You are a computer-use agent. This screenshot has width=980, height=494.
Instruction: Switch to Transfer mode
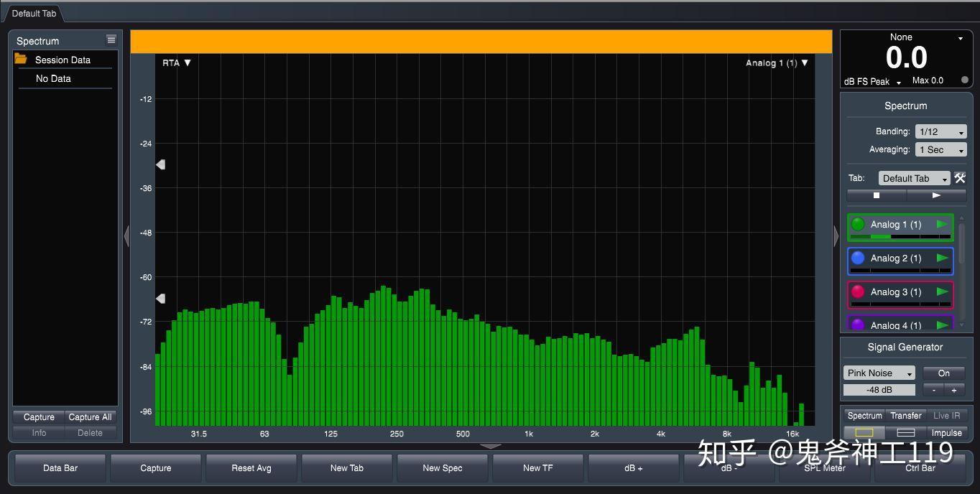click(906, 415)
